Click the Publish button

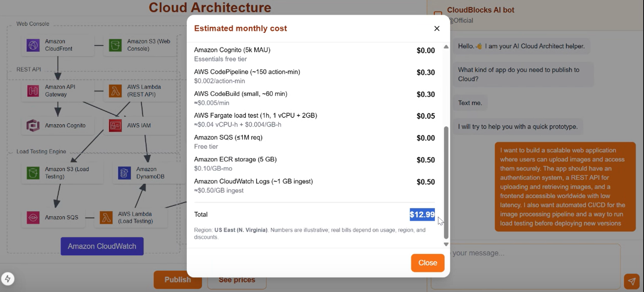[x=178, y=280]
